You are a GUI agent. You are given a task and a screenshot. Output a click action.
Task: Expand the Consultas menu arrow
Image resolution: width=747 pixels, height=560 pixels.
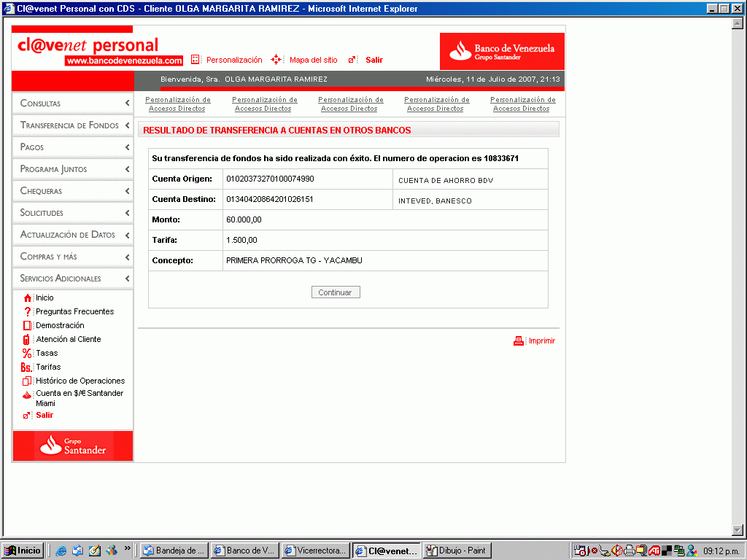(127, 103)
